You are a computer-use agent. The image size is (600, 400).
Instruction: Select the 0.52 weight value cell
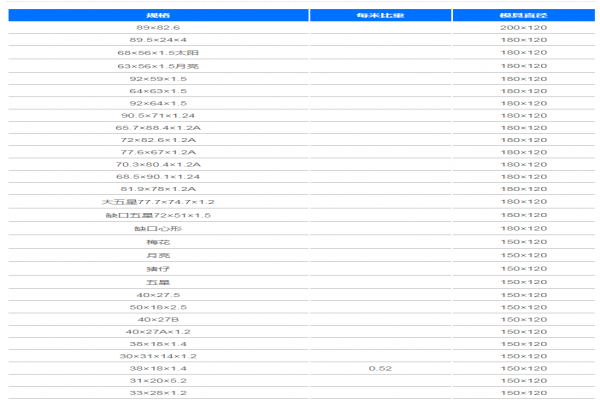[380, 368]
